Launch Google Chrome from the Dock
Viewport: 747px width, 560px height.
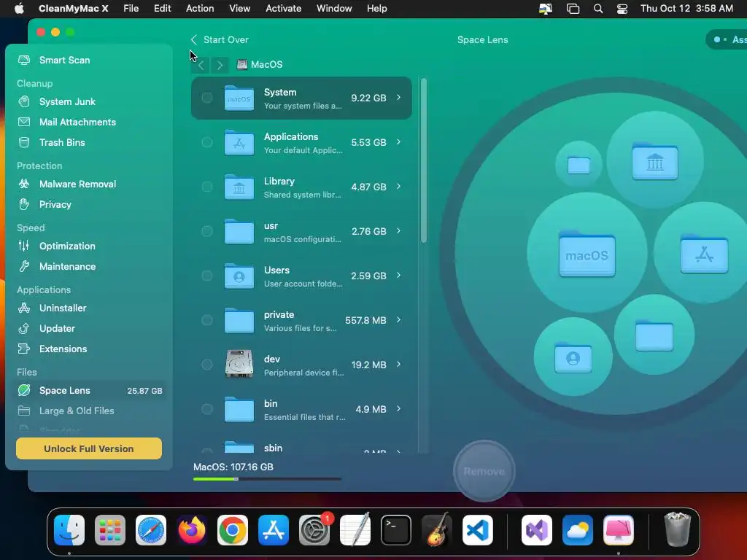(233, 530)
